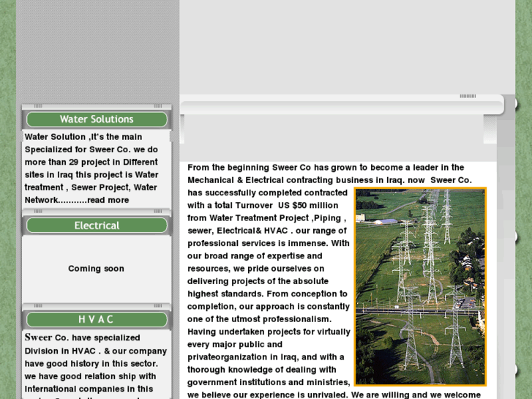Image resolution: width=532 pixels, height=399 pixels.
Task: Click the line 'government institutions and ministries,'
Action: click(x=269, y=382)
